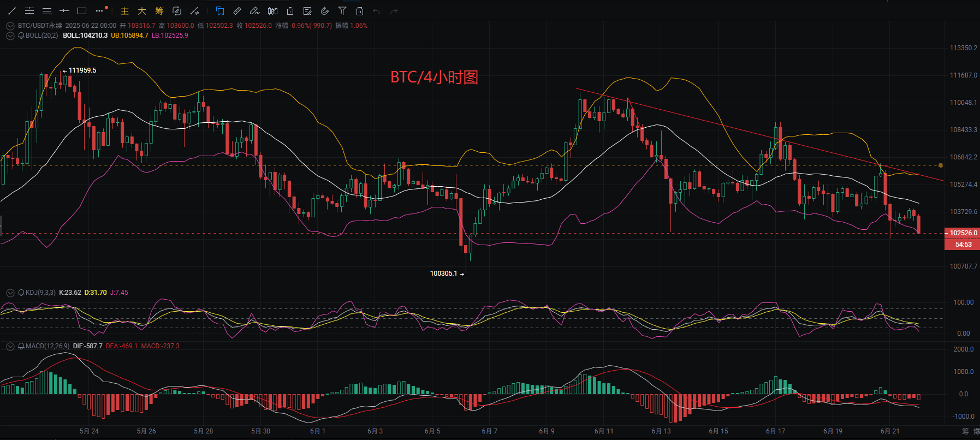Select the ruler measurement tool
This screenshot has width=980, height=440.
[237, 11]
